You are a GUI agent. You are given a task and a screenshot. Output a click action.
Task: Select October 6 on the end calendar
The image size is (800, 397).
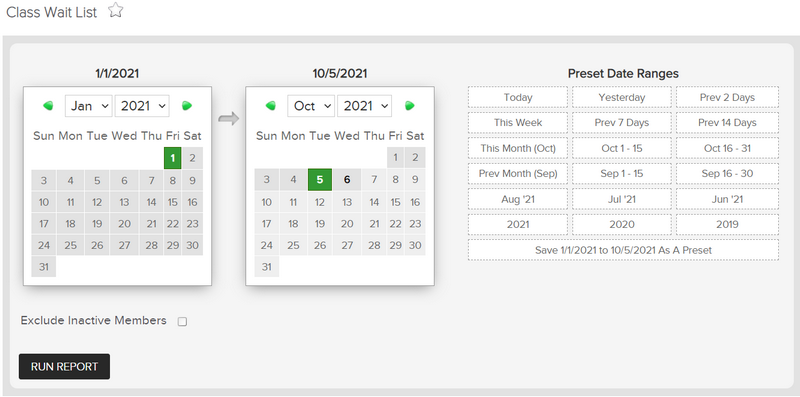point(347,180)
